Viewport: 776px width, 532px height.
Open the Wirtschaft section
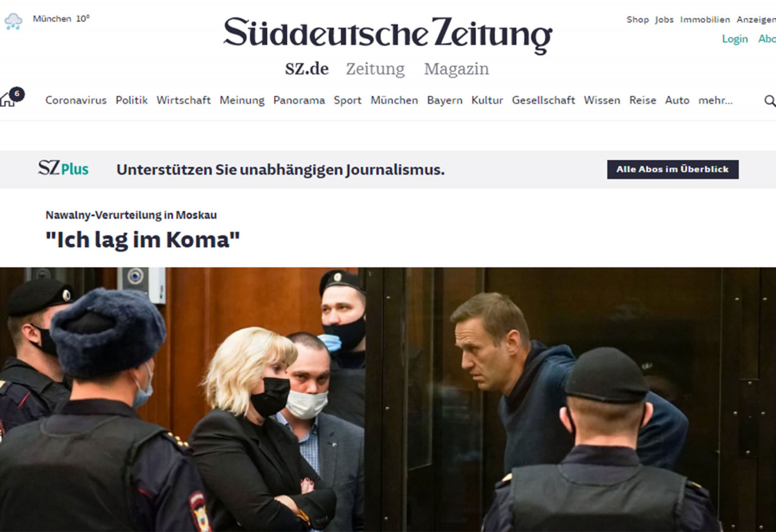point(184,100)
